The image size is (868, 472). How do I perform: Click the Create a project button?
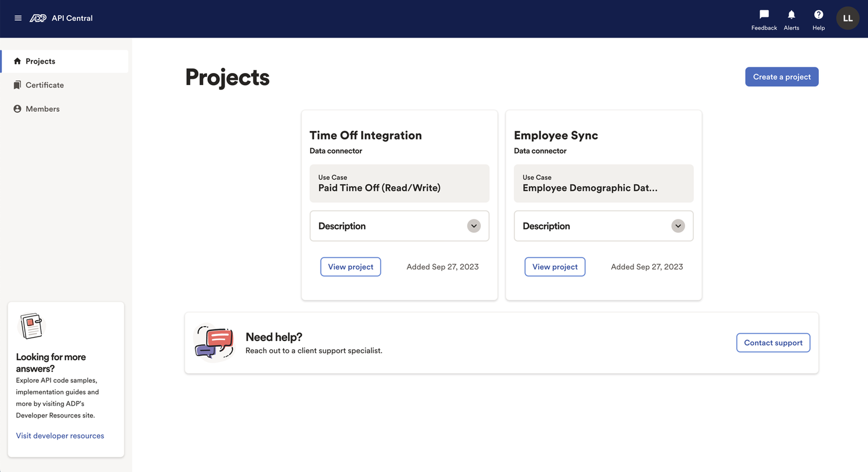click(781, 77)
